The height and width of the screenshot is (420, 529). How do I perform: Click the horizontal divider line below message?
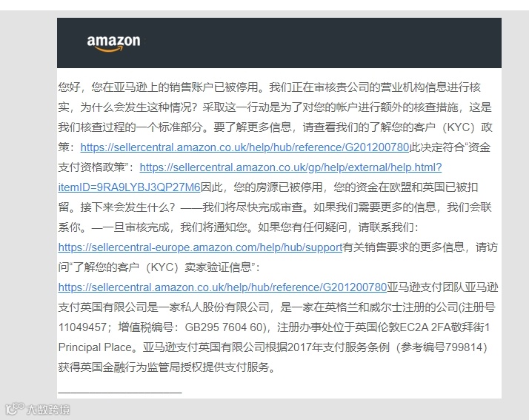(x=120, y=393)
